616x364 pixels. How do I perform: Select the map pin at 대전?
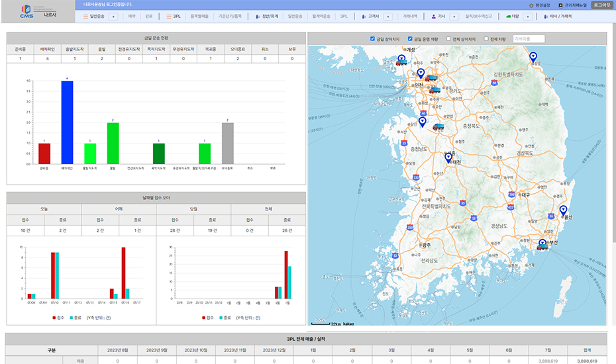[448, 158]
